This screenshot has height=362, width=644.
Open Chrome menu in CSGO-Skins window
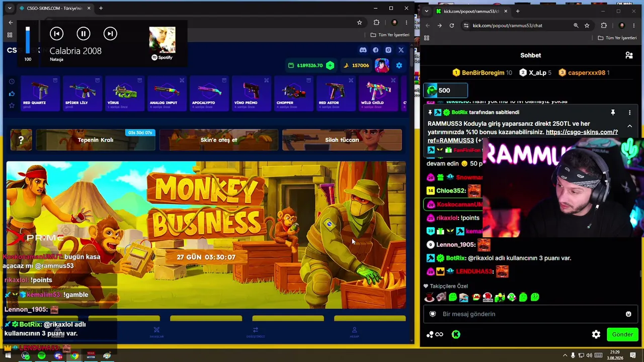click(407, 23)
